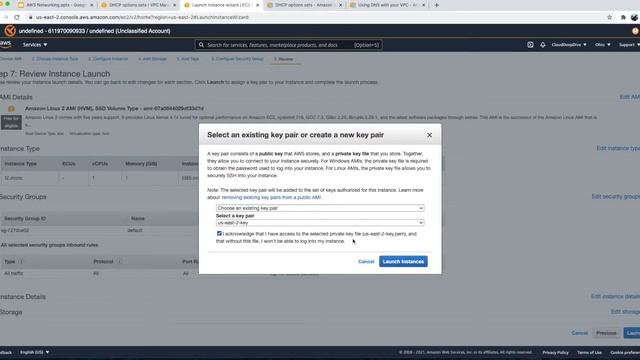This screenshot has height=360, width=640.
Task: Switch to 'DHCP options sets - Amazon' tab
Action: click(x=304, y=5)
